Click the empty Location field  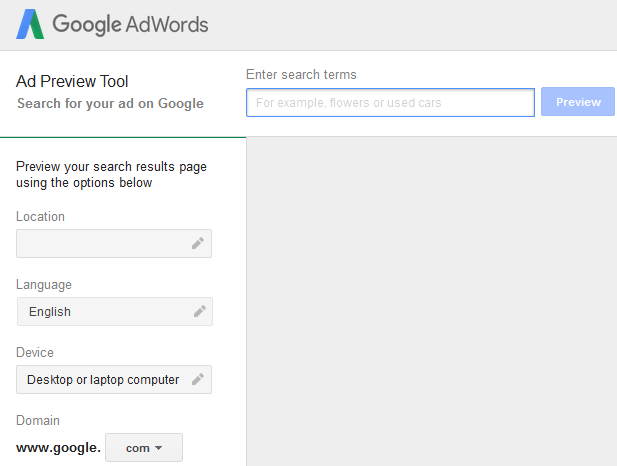pyautogui.click(x=114, y=243)
